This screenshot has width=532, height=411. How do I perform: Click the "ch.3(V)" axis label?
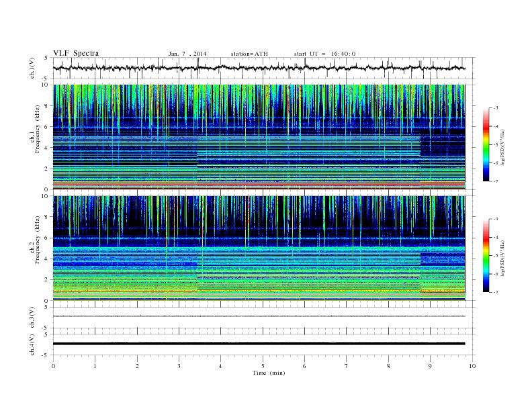tap(32, 318)
